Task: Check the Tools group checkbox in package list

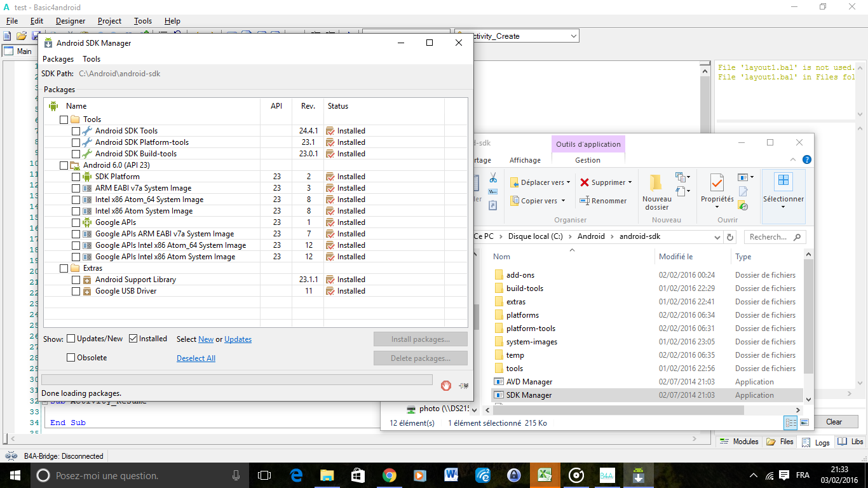Action: coord(64,119)
